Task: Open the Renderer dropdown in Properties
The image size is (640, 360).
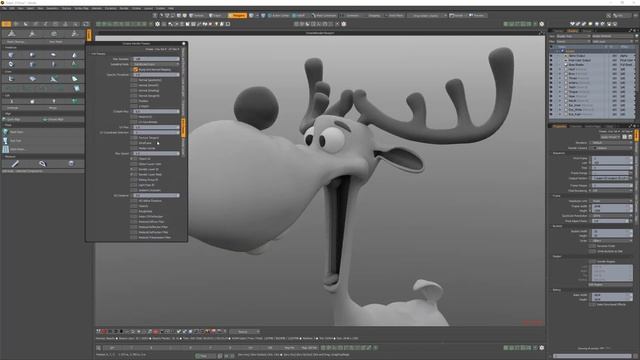Action: (x=611, y=143)
